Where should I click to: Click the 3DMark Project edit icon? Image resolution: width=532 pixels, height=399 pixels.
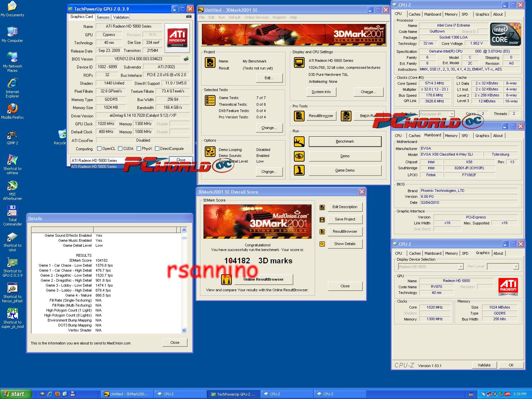[x=210, y=63]
